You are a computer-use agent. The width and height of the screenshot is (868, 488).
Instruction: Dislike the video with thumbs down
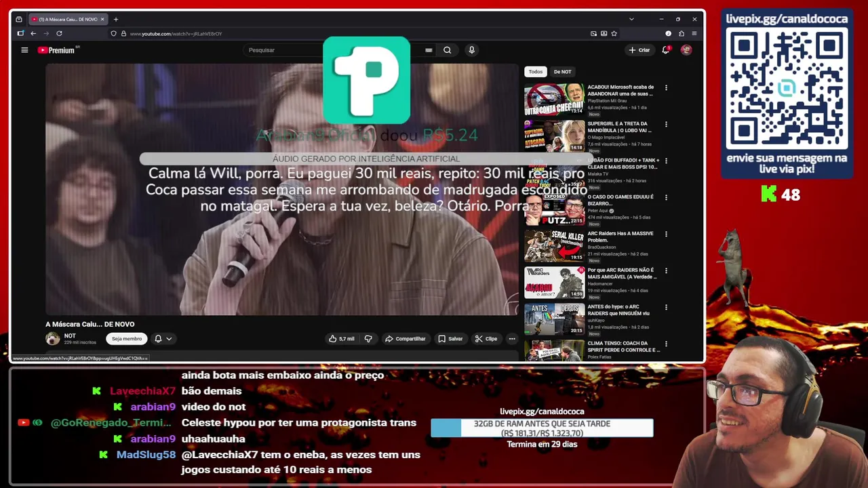368,339
